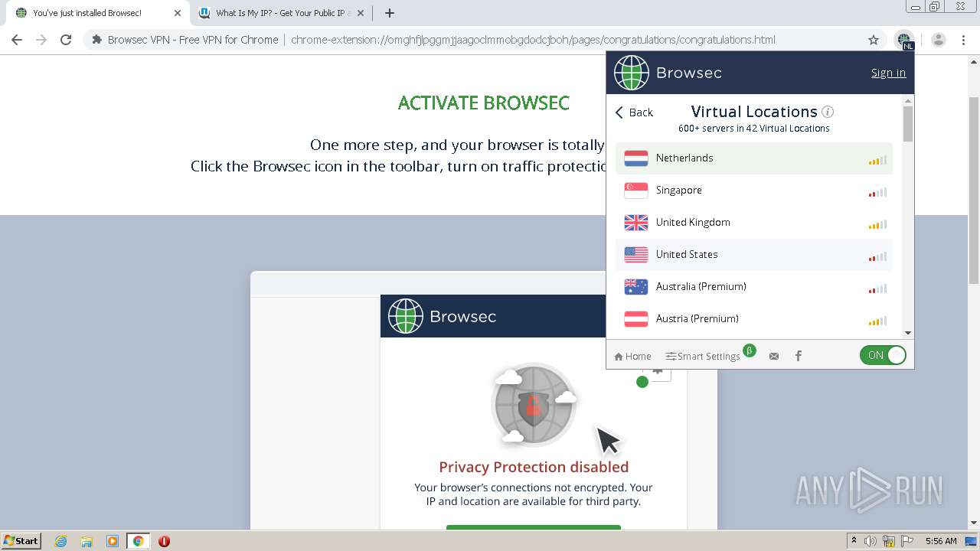
Task: Click the Browsec extension icon in toolbar
Action: 904,40
